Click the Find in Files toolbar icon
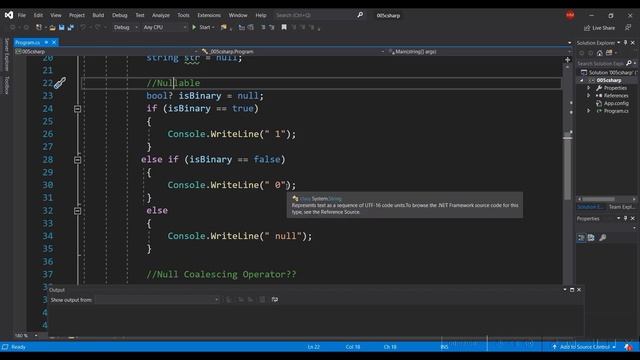This screenshot has width=640, height=360. coord(224,27)
